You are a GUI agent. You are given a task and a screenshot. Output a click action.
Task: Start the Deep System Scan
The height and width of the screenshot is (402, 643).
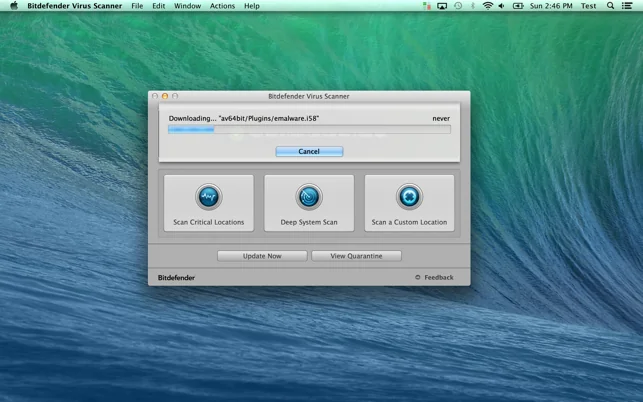point(309,203)
